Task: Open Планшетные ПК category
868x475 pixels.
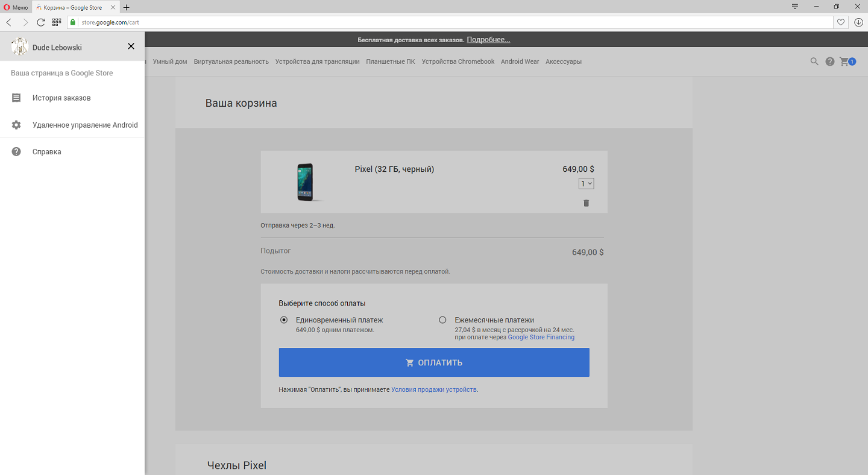Action: 391,61
